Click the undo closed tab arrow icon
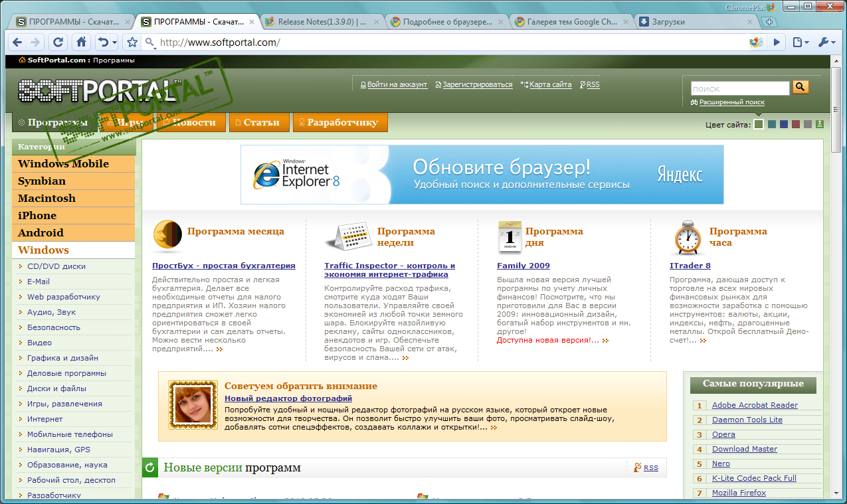The image size is (847, 504). pos(102,42)
